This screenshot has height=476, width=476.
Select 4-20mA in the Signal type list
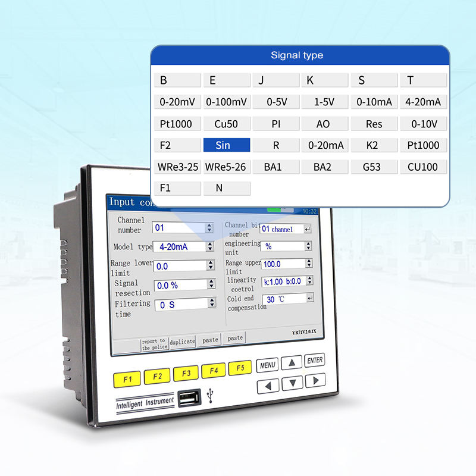point(424,102)
